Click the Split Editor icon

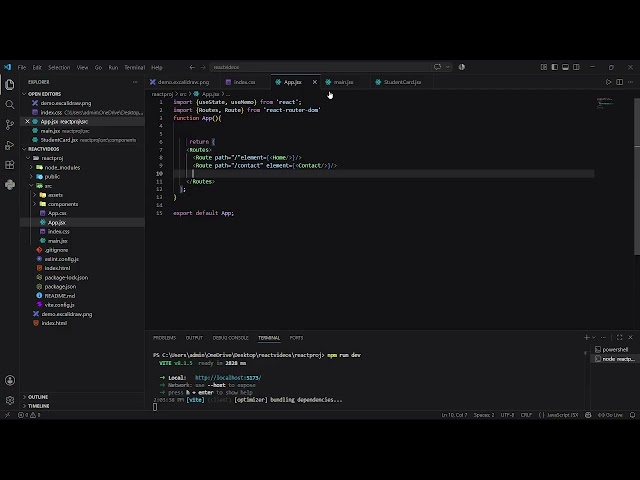(619, 82)
